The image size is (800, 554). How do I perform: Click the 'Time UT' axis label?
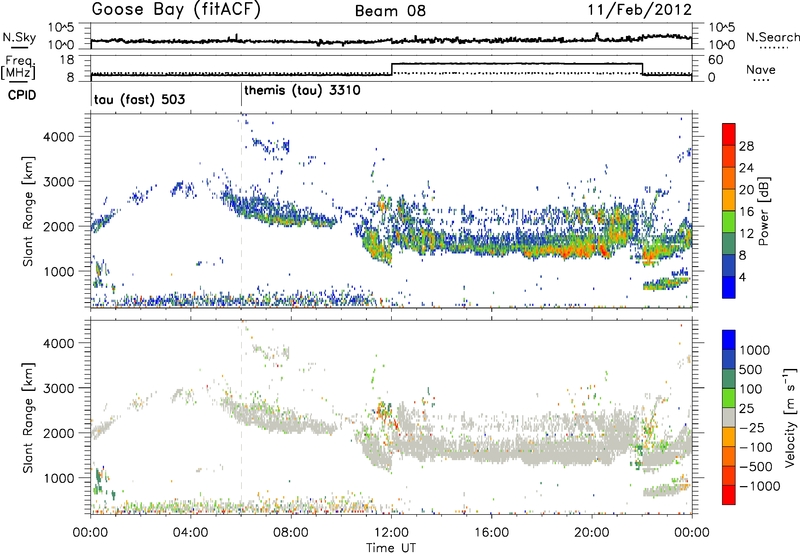(391, 548)
